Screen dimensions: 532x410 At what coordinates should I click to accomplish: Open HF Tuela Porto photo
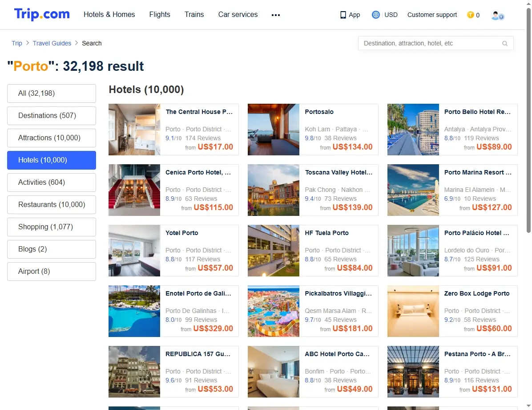274,250
